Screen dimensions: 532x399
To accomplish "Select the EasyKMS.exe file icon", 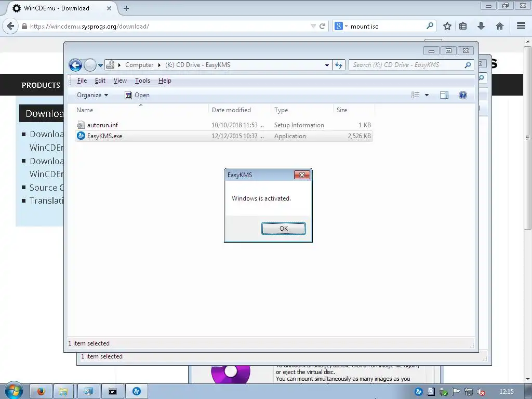I will coord(81,136).
